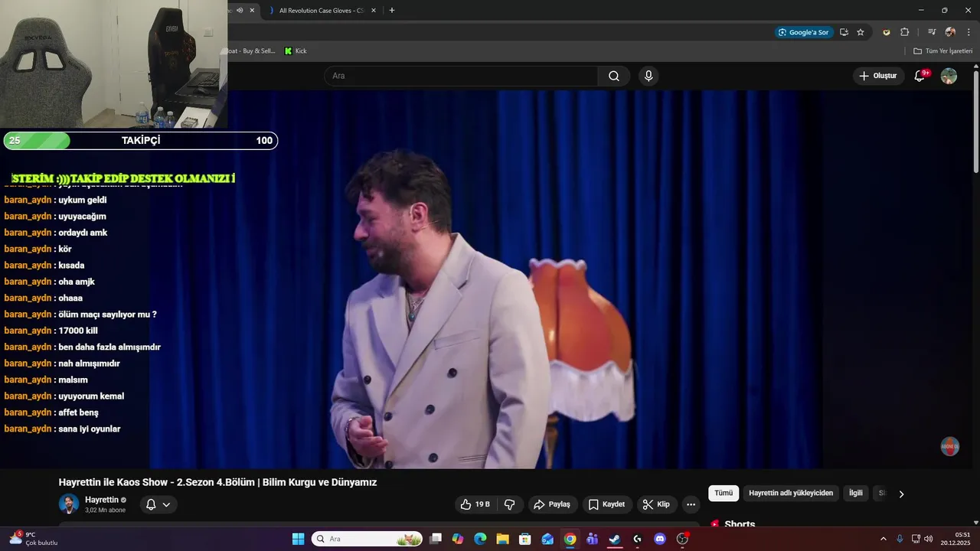980x551 pixels.
Task: Open the Hayrettin channel name link
Action: tap(102, 500)
